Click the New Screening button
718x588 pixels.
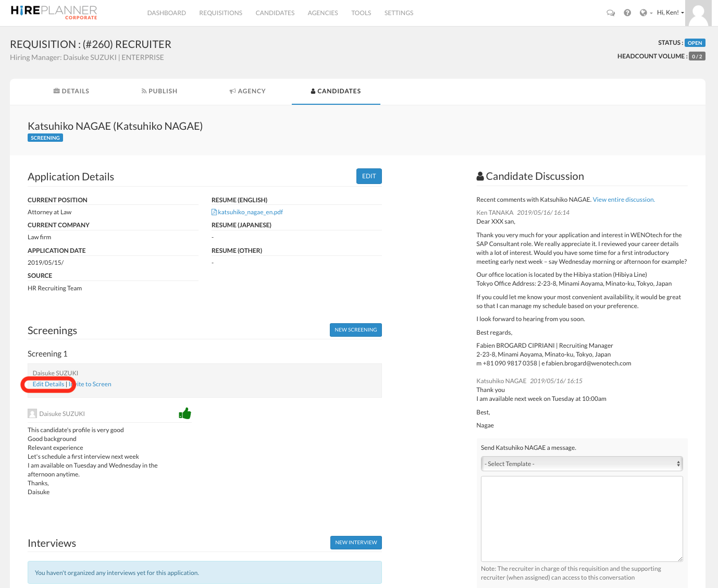tap(356, 330)
